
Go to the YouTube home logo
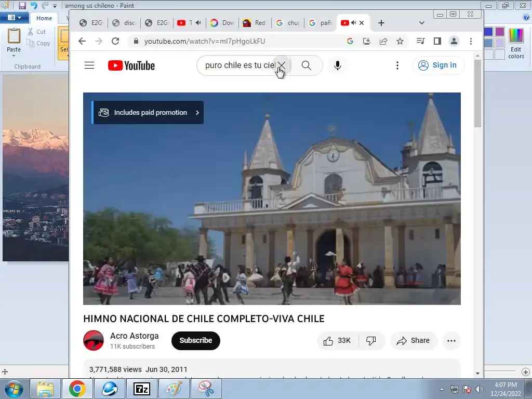pos(131,65)
